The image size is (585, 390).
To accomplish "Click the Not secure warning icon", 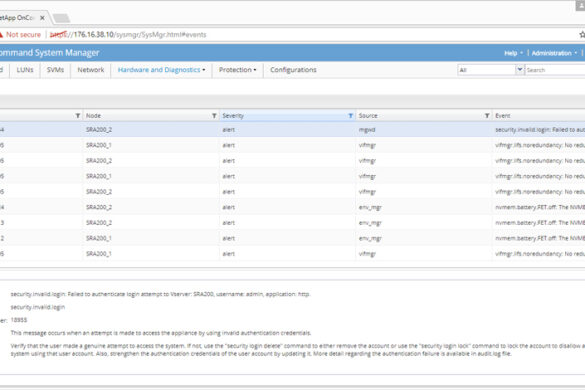I will click(1, 34).
